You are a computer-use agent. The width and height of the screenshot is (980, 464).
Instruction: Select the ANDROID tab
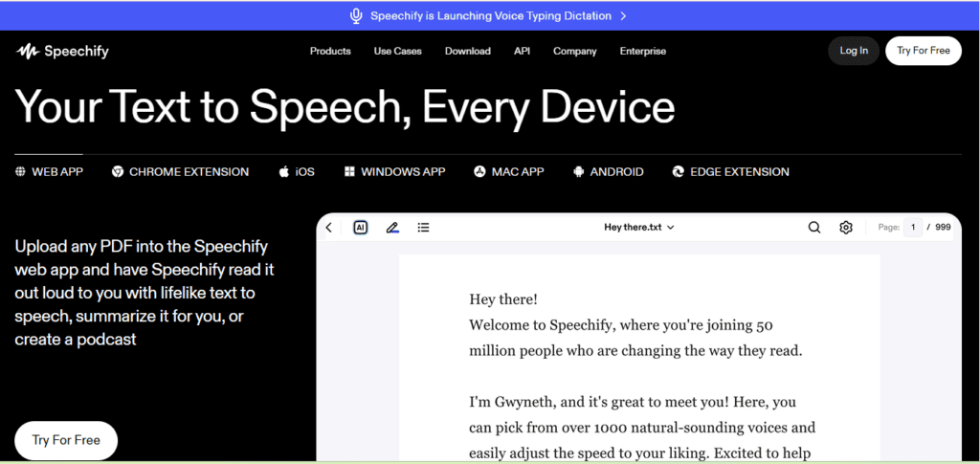coord(608,172)
